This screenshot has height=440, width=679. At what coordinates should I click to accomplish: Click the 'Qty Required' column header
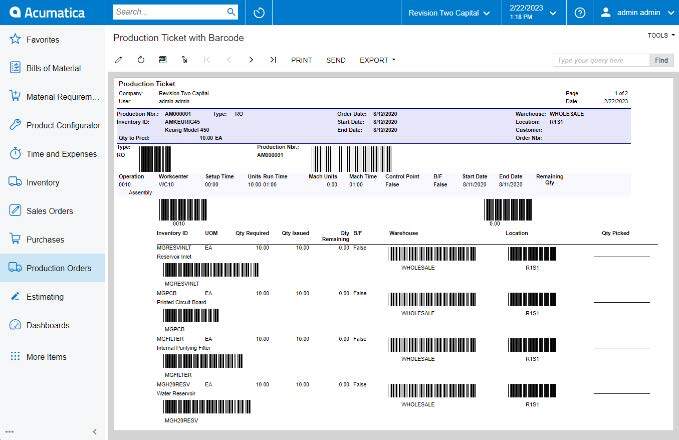[x=252, y=233]
